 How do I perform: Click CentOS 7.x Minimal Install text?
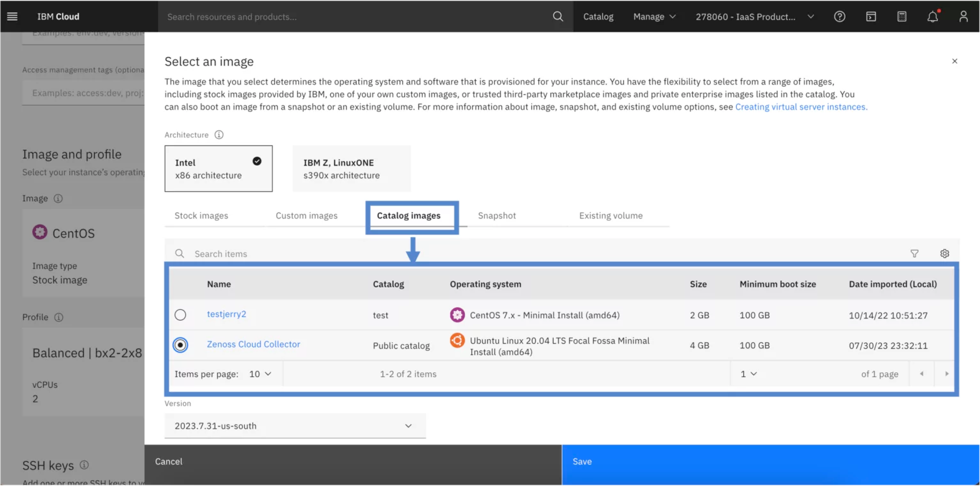[x=544, y=315]
